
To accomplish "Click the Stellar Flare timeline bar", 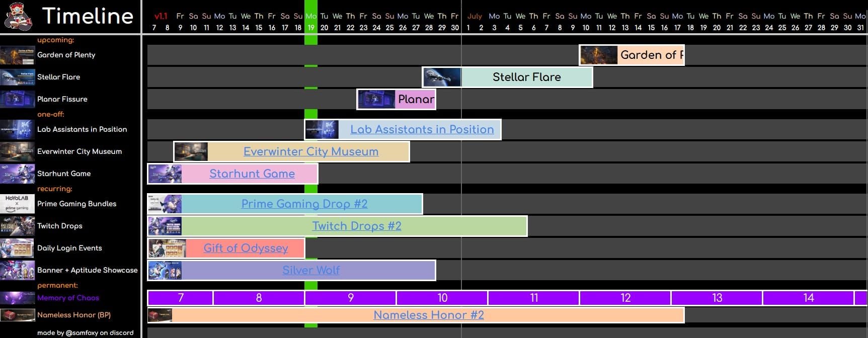I will [526, 77].
